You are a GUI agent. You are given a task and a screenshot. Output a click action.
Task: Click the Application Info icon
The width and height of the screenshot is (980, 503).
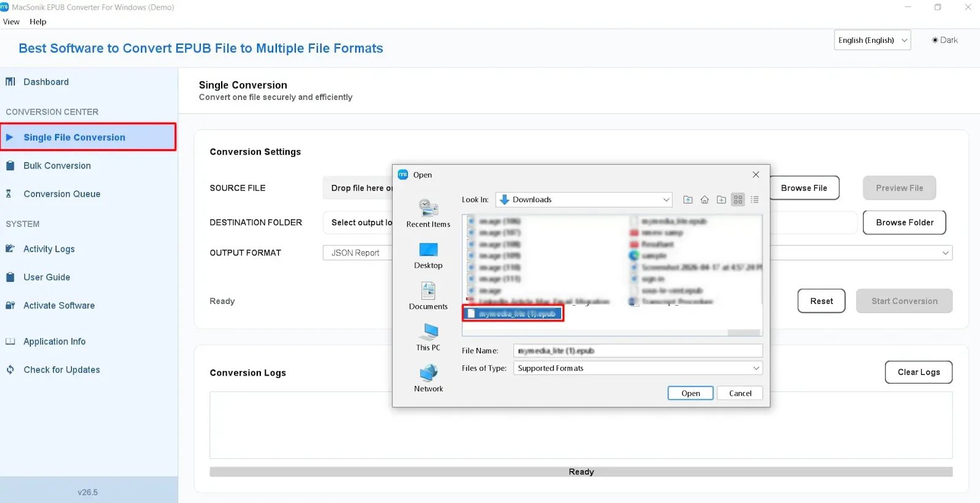coord(10,341)
